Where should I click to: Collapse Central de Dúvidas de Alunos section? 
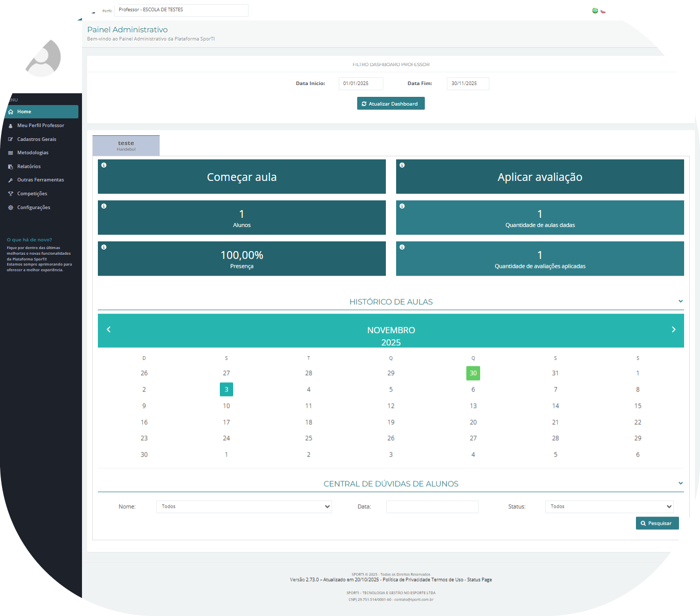(x=681, y=483)
